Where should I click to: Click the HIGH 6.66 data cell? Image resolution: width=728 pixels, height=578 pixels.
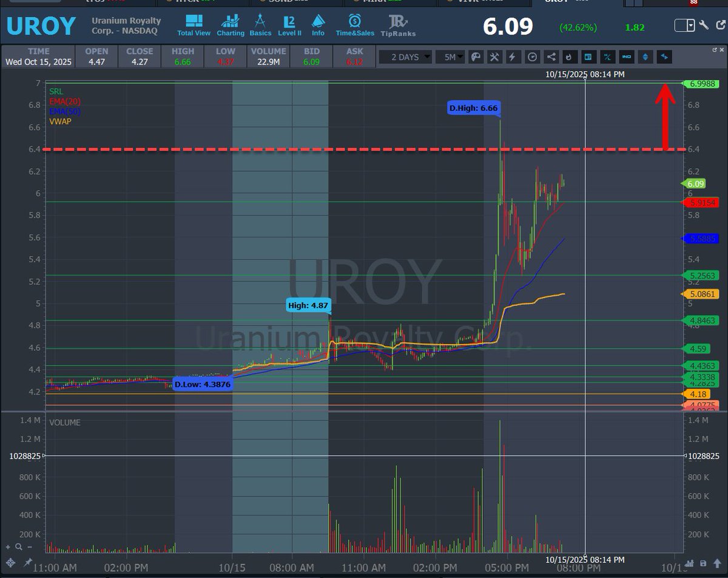pyautogui.click(x=183, y=56)
